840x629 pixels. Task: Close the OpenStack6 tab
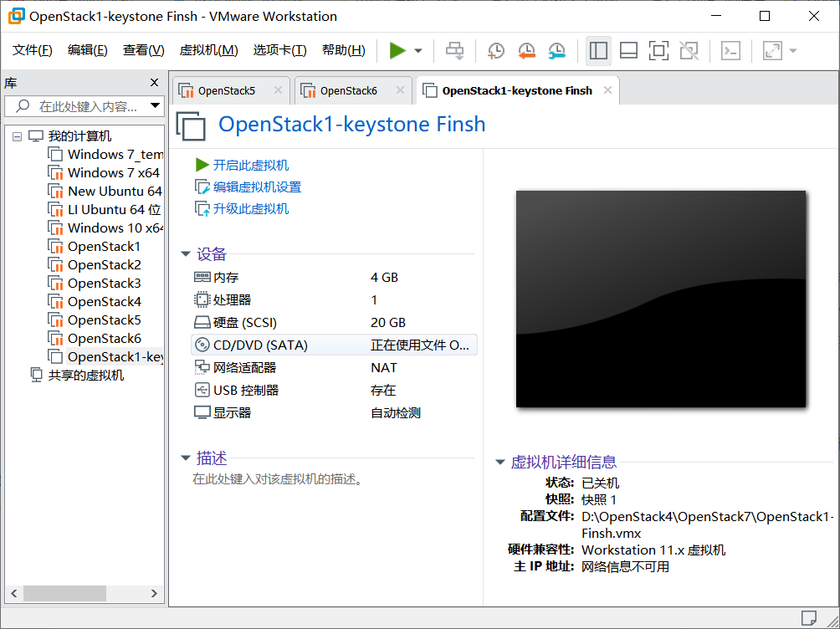point(400,90)
